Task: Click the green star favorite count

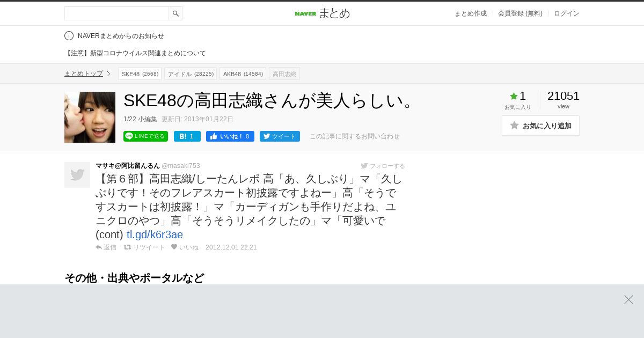Action: click(x=518, y=96)
